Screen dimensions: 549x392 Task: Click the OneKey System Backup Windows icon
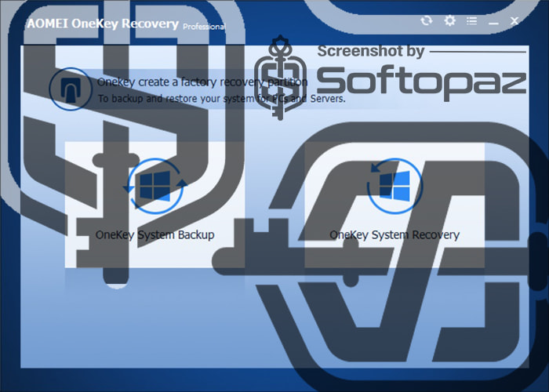coord(155,186)
